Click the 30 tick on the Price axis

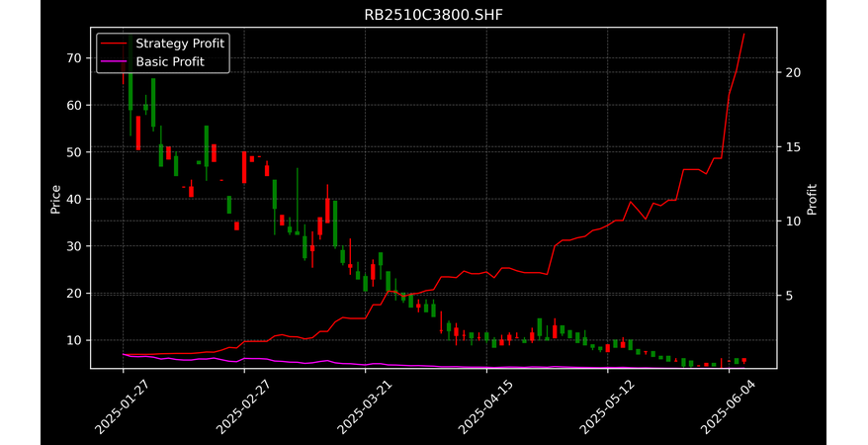[74, 246]
